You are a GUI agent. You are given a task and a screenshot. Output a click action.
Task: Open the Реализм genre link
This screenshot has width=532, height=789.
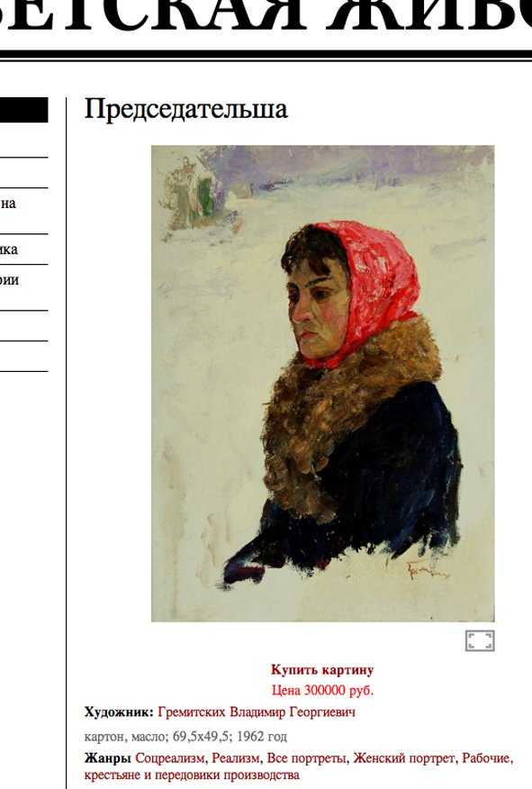click(x=236, y=757)
